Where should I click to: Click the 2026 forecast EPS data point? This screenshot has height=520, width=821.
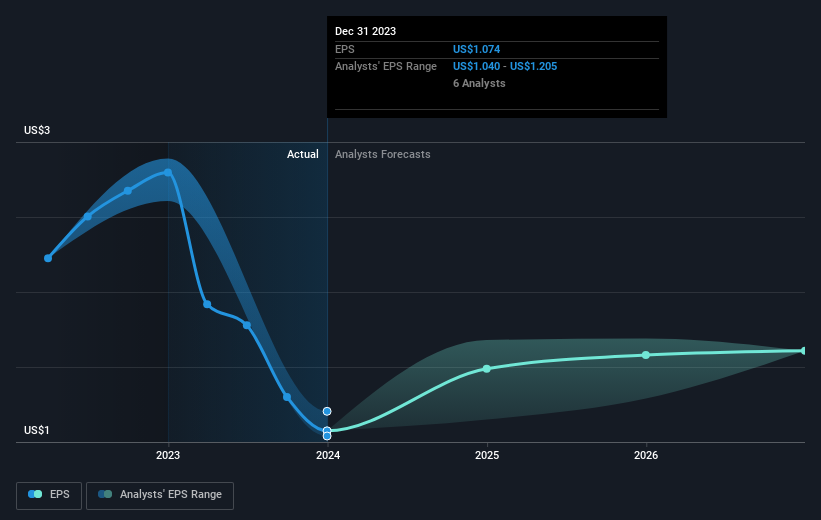[646, 355]
